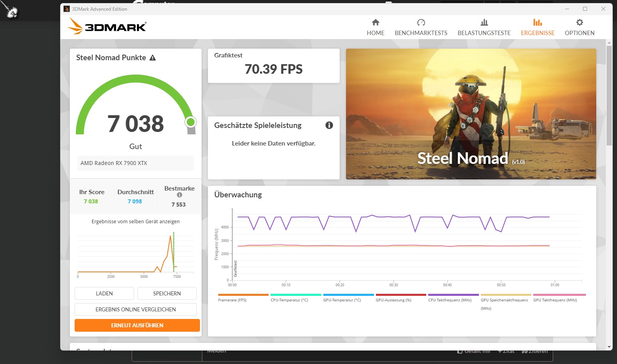The height and width of the screenshot is (364, 617).
Task: Open OPTIONEN label
Action: 579,33
